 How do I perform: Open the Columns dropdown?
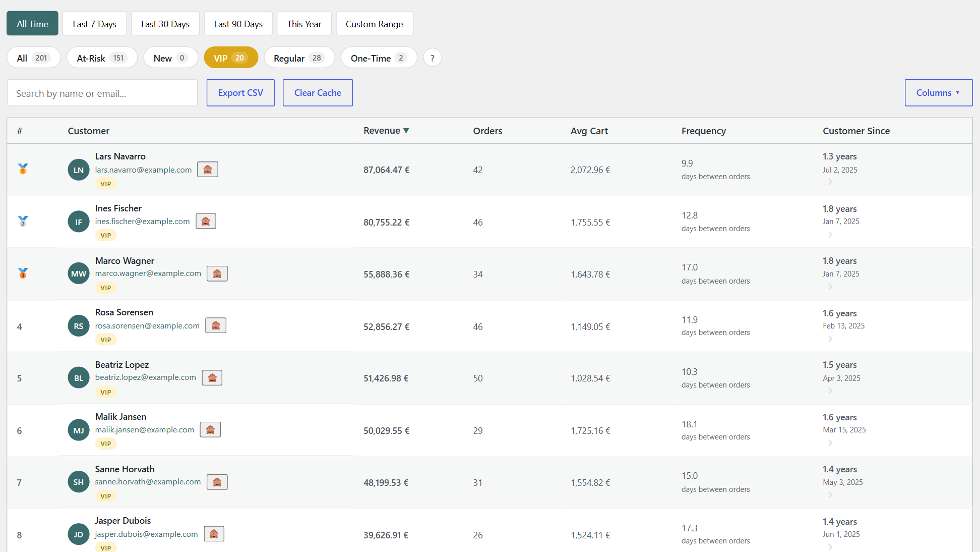click(938, 93)
